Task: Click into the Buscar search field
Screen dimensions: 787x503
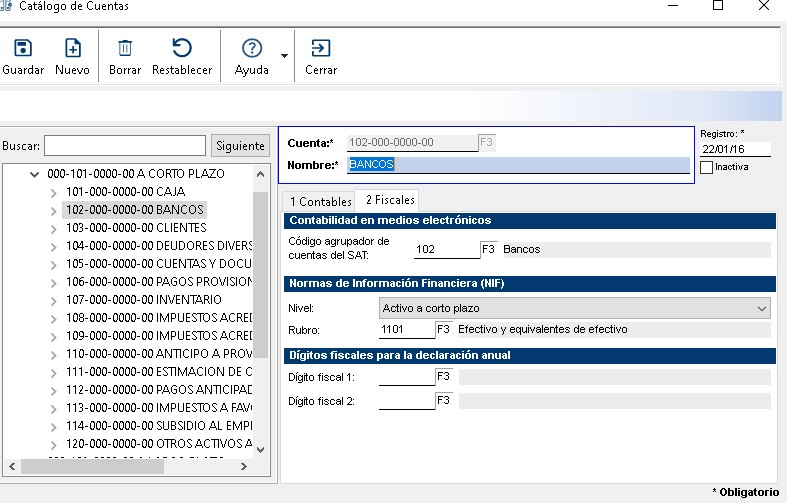Action: pyautogui.click(x=125, y=146)
